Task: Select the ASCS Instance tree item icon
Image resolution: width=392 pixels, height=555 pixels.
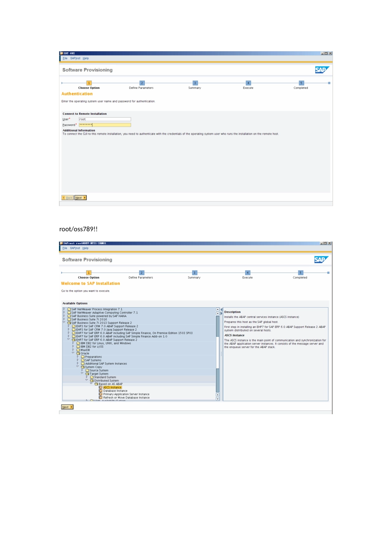Action: coord(101,387)
